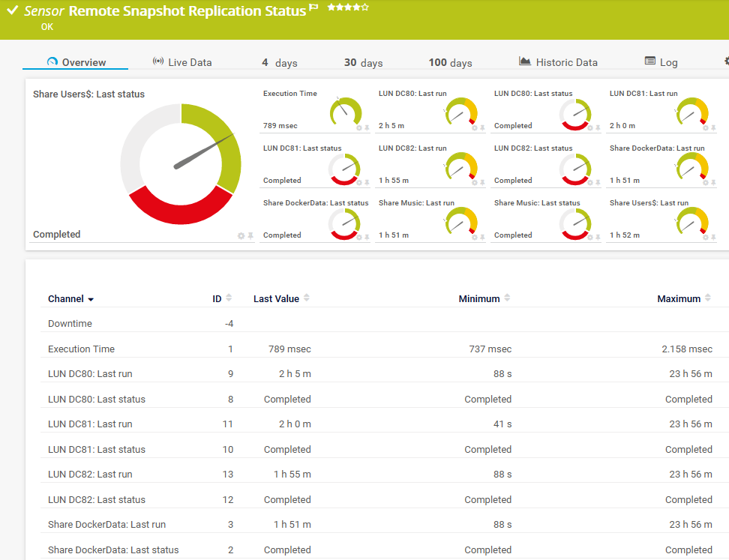
Task: Sort table by ID column arrows
Action: point(229,298)
